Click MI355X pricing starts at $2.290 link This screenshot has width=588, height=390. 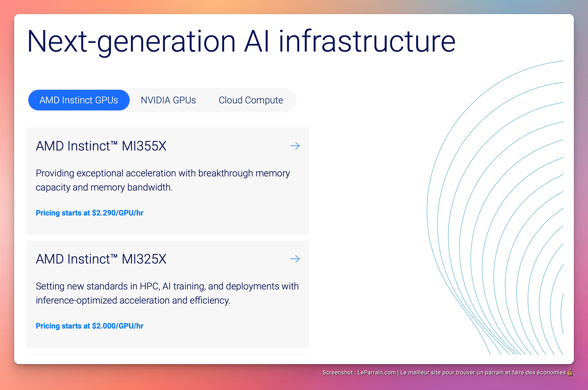click(90, 213)
